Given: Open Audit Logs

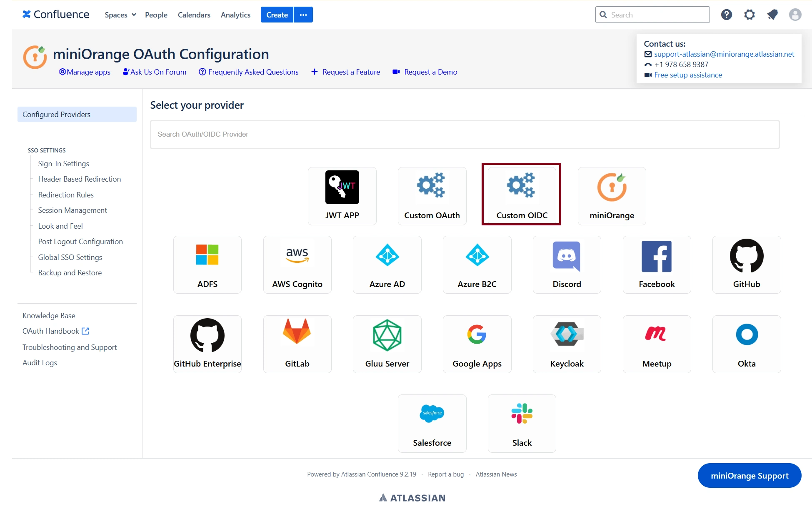Looking at the screenshot, I should [40, 363].
